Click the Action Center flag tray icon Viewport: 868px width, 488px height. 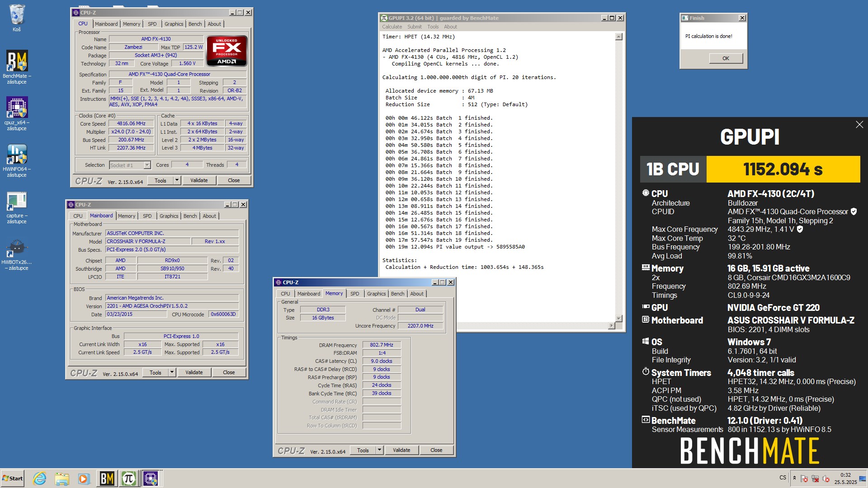804,479
